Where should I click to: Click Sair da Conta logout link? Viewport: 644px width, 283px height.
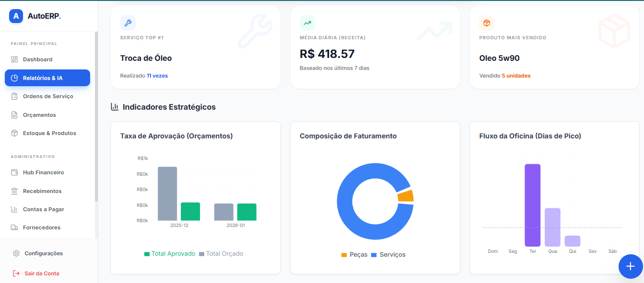42,273
